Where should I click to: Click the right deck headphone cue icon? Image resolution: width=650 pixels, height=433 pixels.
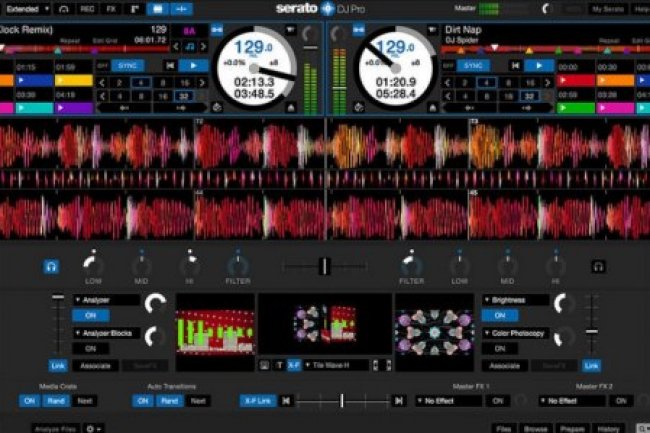pyautogui.click(x=599, y=266)
